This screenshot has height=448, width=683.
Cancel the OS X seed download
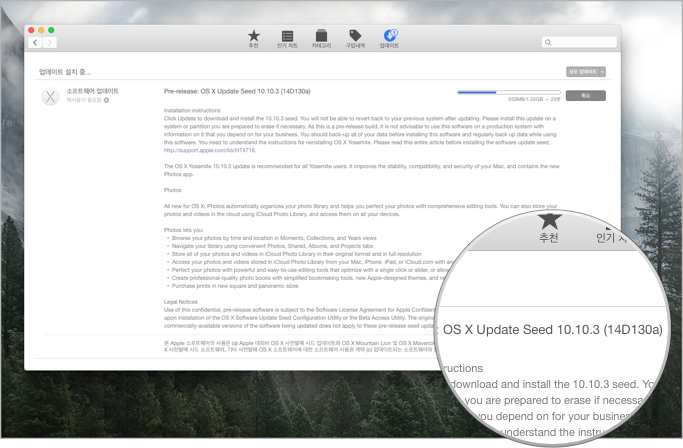click(x=585, y=95)
